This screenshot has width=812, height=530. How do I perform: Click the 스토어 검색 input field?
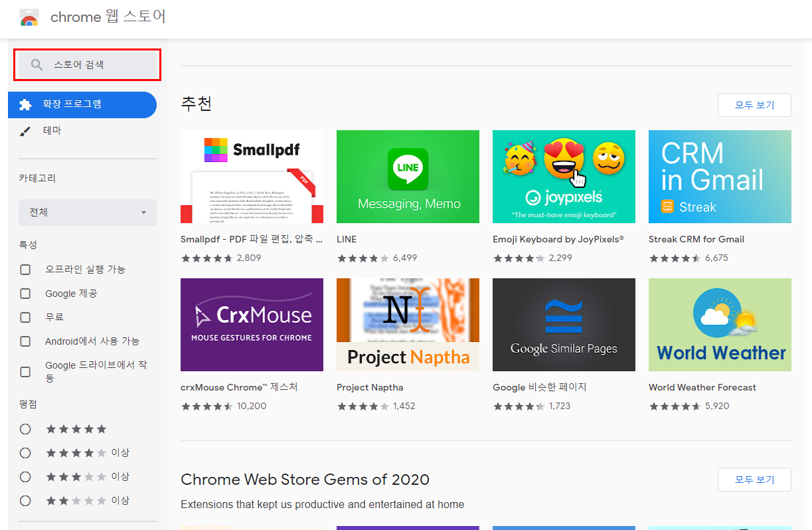coord(87,65)
